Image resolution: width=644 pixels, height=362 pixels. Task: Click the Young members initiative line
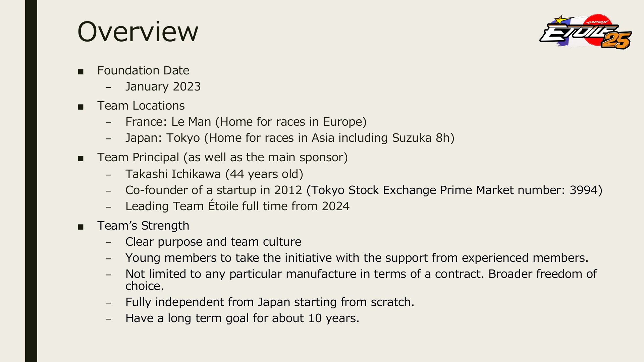(x=357, y=258)
